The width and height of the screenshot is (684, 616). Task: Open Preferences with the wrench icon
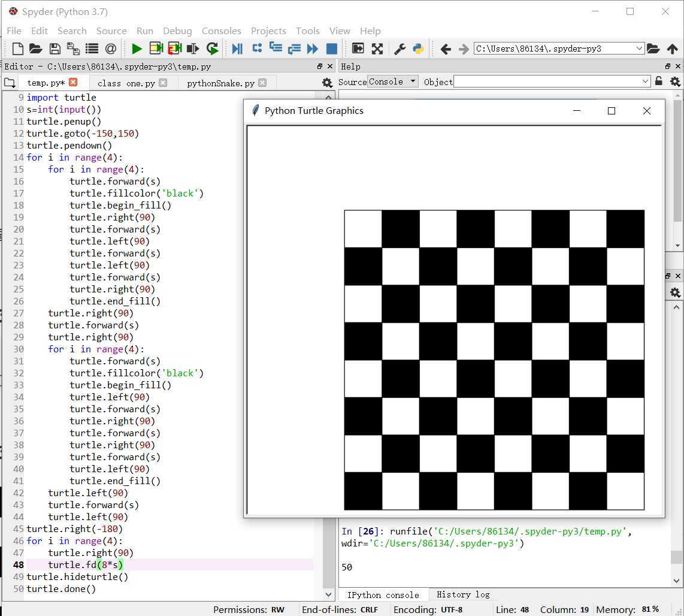399,49
